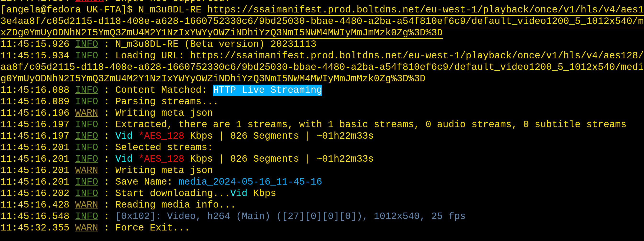Click the WARN label at 11:45:16.196
Image resolution: width=644 pixels, height=241 pixels.
pyautogui.click(x=86, y=113)
